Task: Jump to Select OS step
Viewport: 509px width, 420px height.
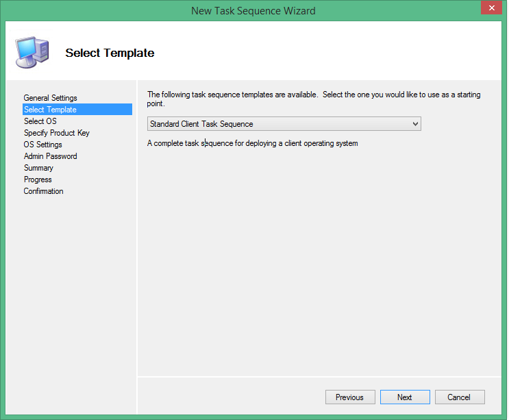Action: 40,121
